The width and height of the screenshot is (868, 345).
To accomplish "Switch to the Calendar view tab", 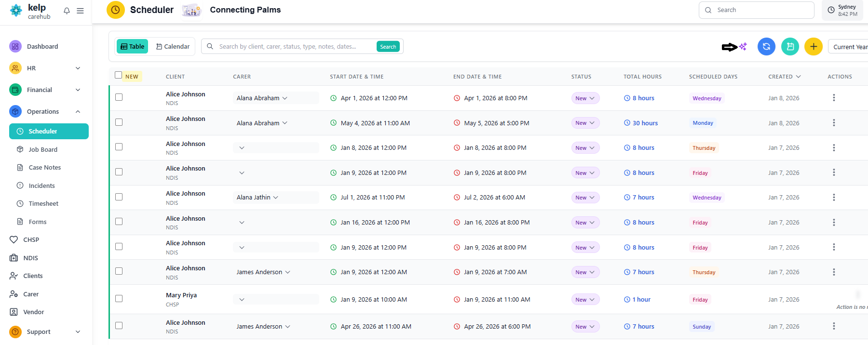I will (173, 47).
